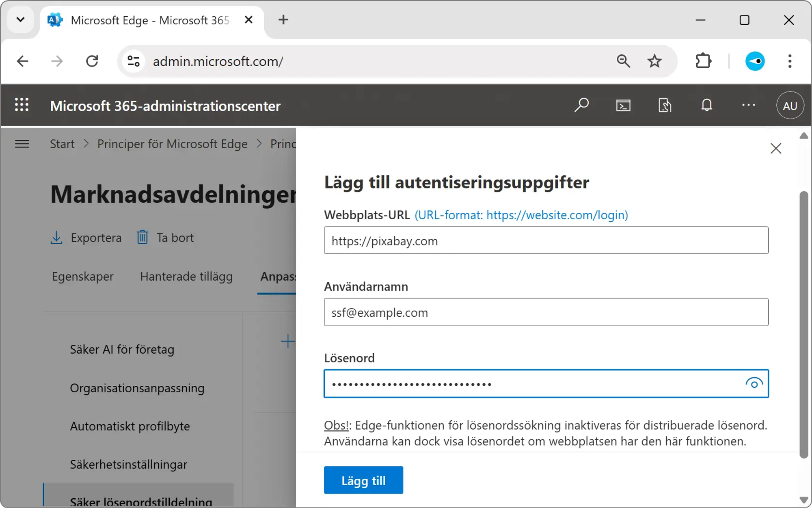The height and width of the screenshot is (508, 812).
Task: Click the URL-format hint text
Action: pyautogui.click(x=521, y=215)
